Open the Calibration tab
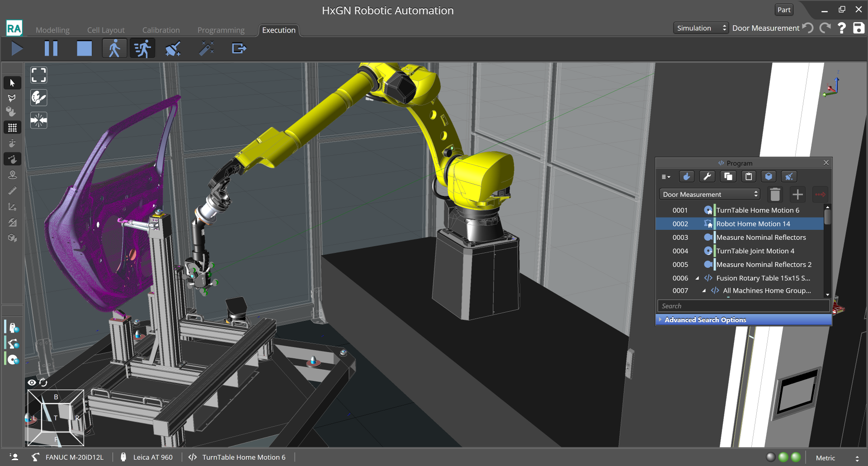This screenshot has width=868, height=466. click(x=161, y=30)
